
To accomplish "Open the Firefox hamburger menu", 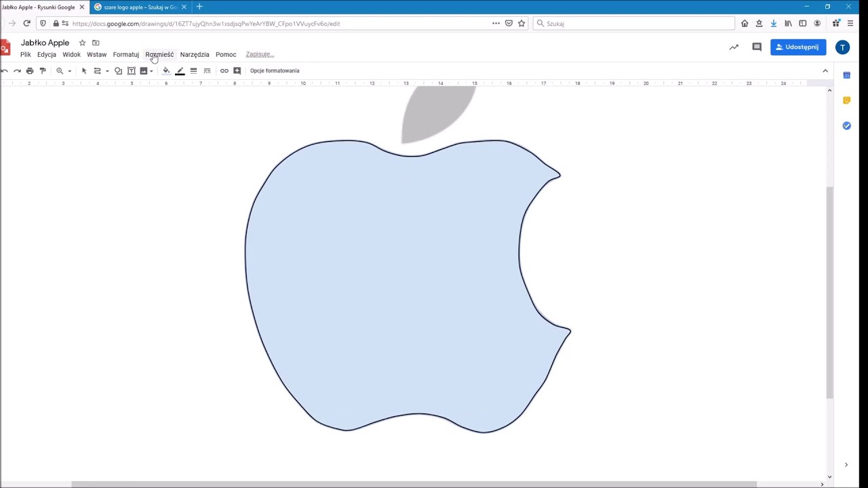I will (850, 23).
